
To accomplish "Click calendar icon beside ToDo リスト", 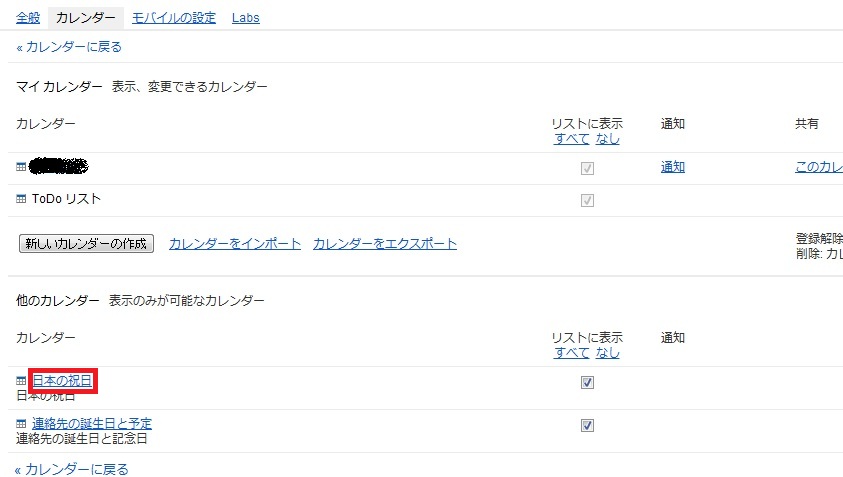I will tap(21, 199).
